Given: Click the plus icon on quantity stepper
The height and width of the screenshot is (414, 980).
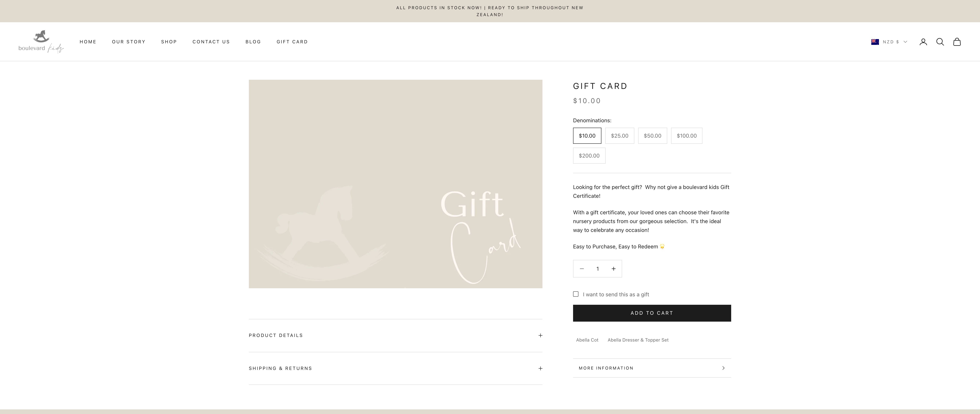Looking at the screenshot, I should 613,268.
